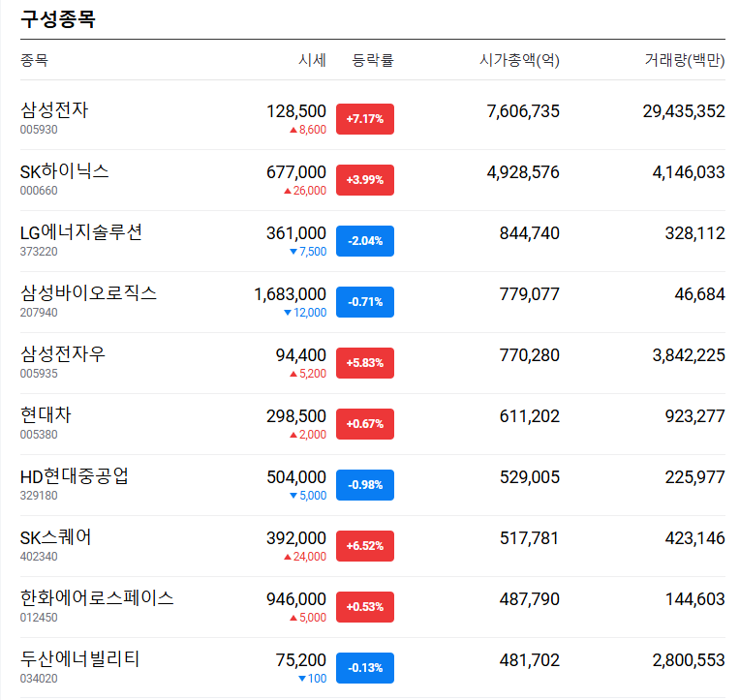
Task: Click the +0.67% change badge
Action: [x=365, y=424]
